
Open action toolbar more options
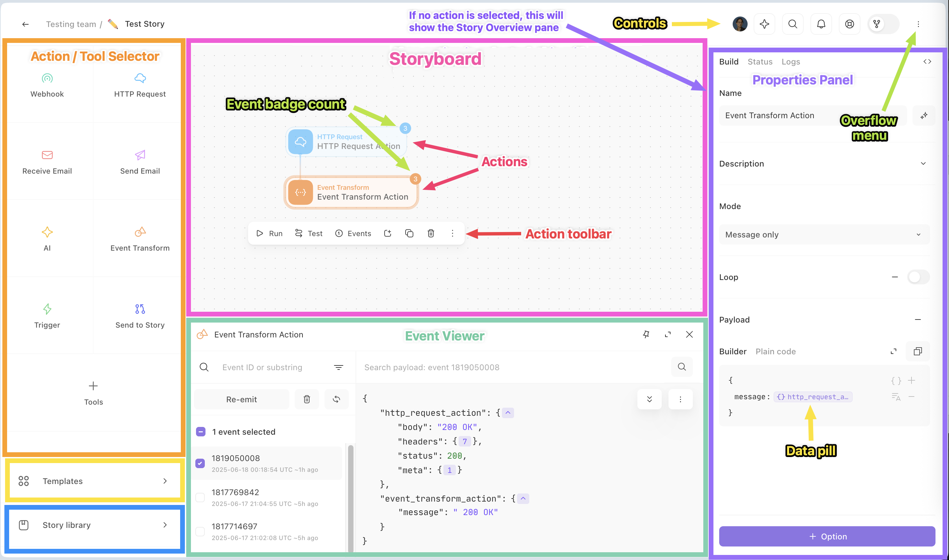click(452, 233)
